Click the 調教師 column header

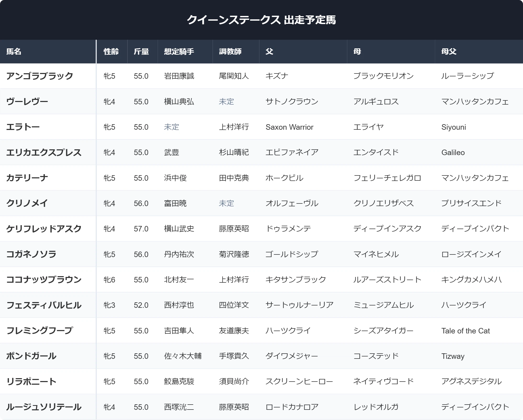pyautogui.click(x=230, y=52)
